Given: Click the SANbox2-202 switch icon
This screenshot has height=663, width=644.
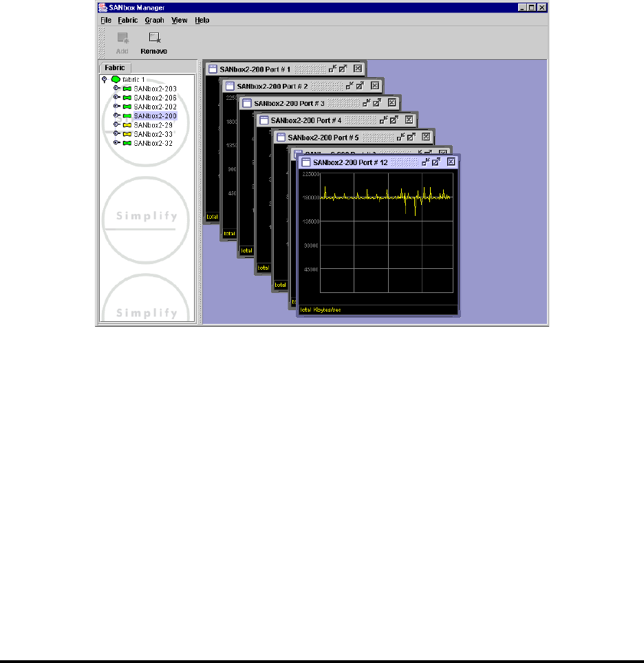Looking at the screenshot, I should (127, 107).
